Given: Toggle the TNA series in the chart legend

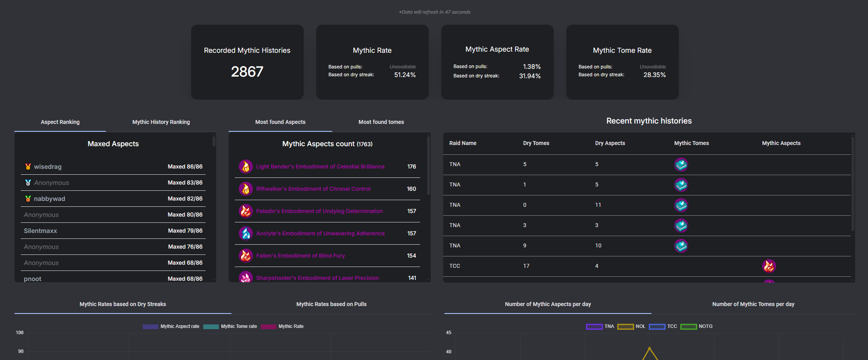Looking at the screenshot, I should point(600,326).
